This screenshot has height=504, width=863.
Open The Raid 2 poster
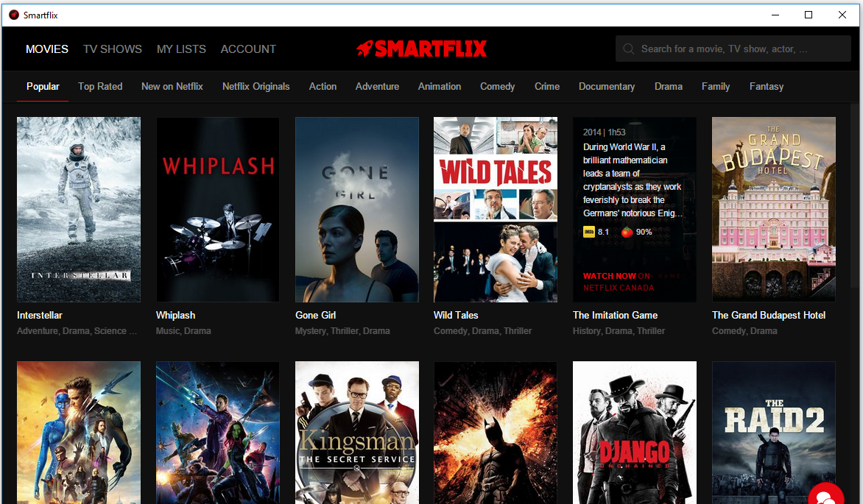click(774, 433)
